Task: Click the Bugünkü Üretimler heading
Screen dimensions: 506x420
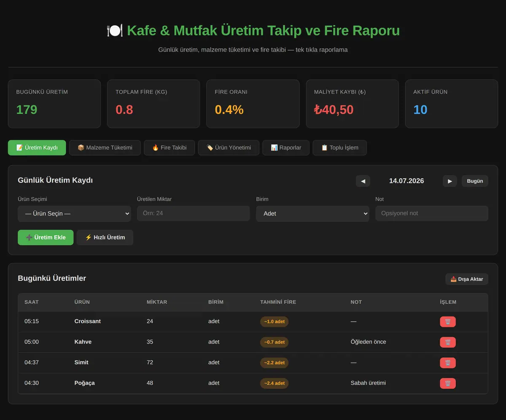Action: pos(52,278)
